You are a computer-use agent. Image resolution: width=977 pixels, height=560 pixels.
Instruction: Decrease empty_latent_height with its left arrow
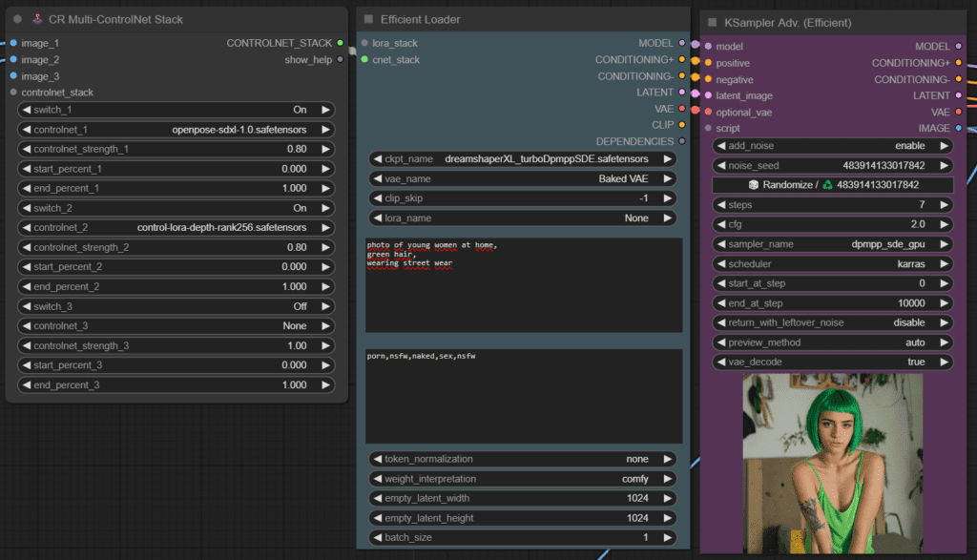(378, 518)
